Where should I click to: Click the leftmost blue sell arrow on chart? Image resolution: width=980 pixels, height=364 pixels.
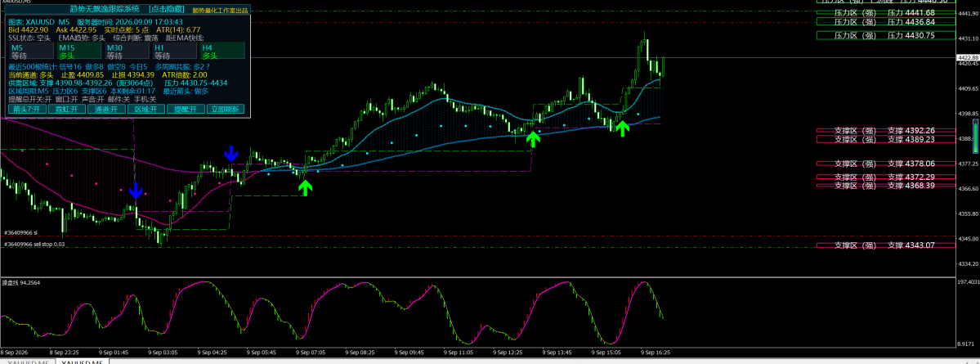click(x=136, y=191)
